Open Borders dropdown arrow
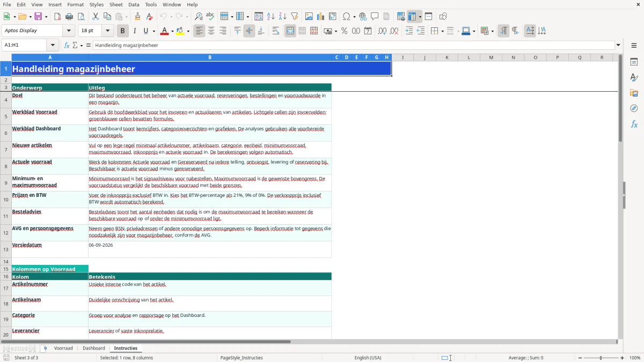 (x=442, y=31)
